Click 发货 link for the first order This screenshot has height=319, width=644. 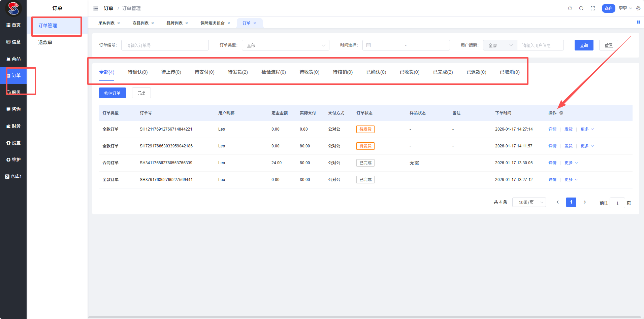pos(569,129)
